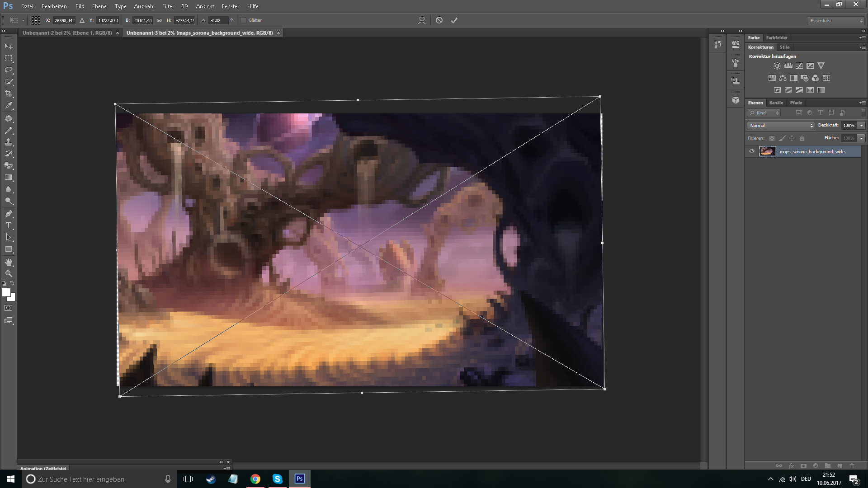The width and height of the screenshot is (868, 488).
Task: Commit the transform with the checkmark
Action: tap(454, 20)
